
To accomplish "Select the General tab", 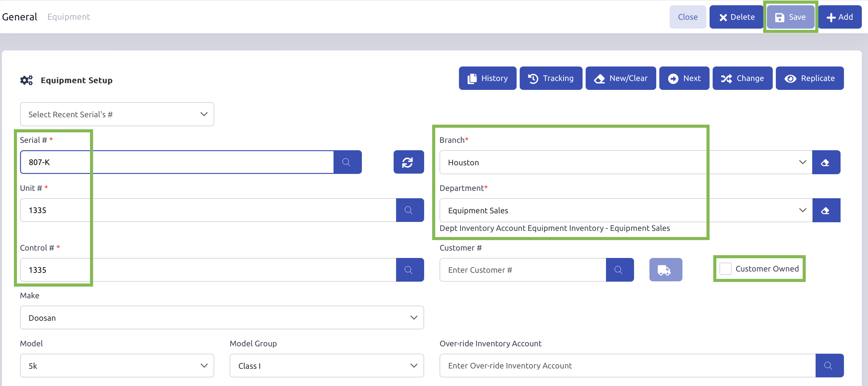I will click(x=19, y=17).
